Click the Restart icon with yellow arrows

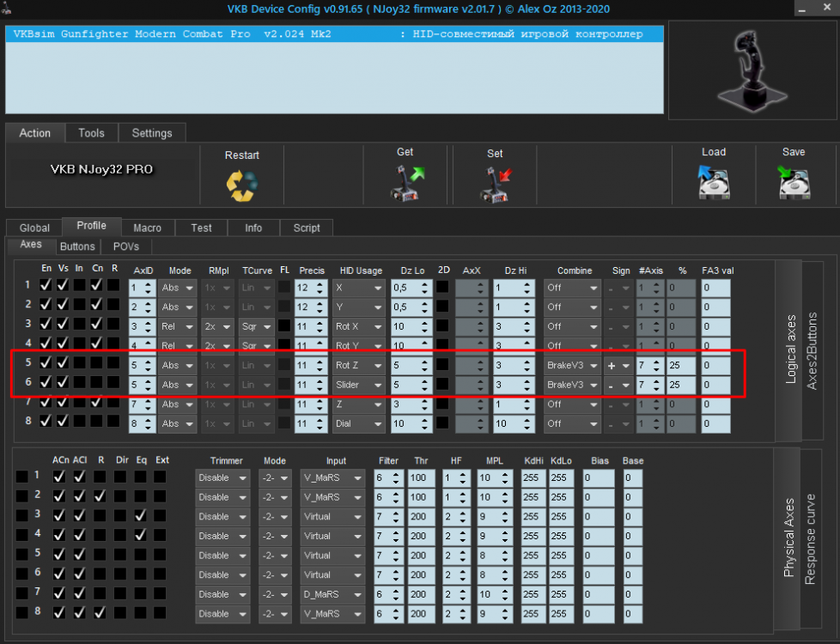click(241, 186)
